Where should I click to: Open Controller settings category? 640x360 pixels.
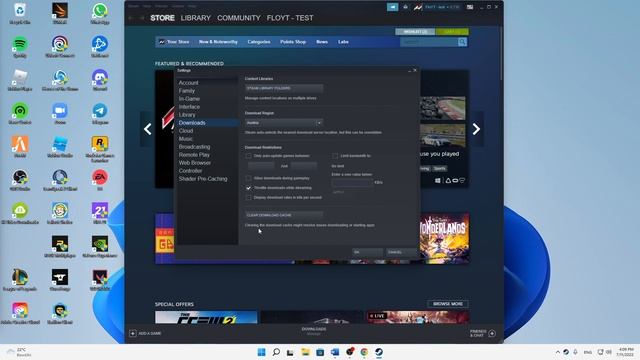[190, 171]
